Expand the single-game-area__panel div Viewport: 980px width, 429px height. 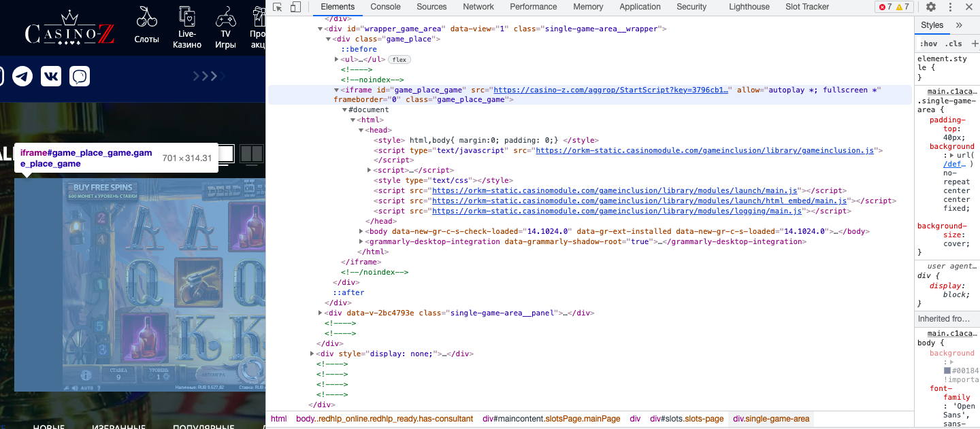[x=321, y=313]
